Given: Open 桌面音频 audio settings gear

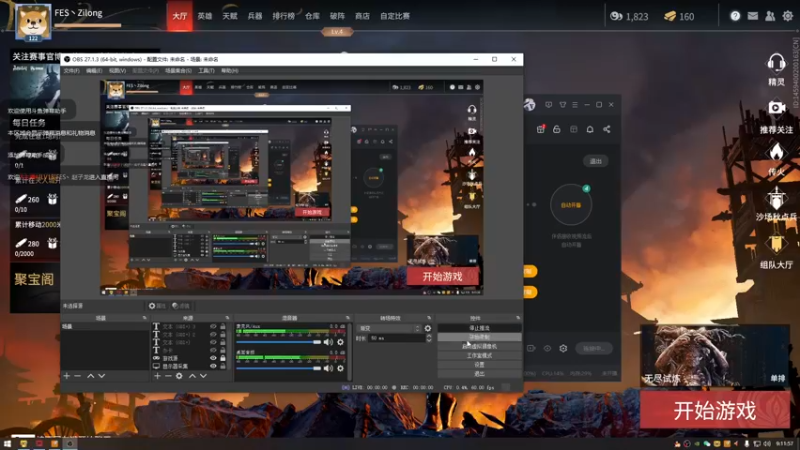Looking at the screenshot, I should pyautogui.click(x=340, y=368).
